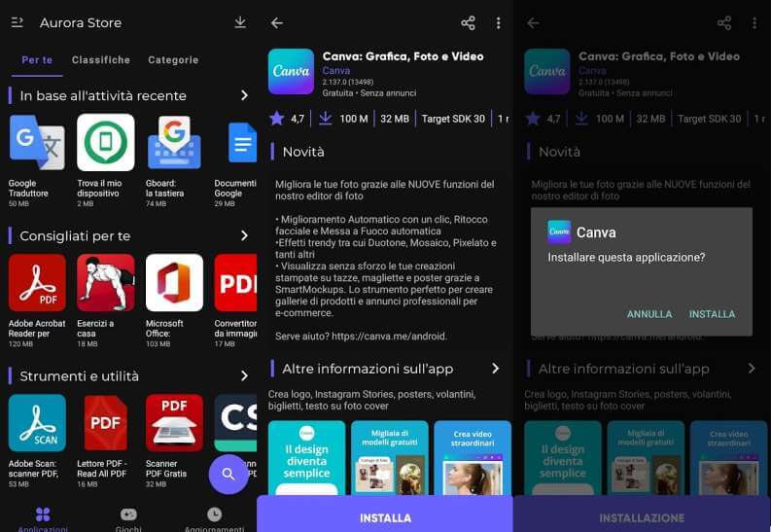Screen dimensions: 771x532
Task: Select the 'Target SDK 30' label in middle panel
Action: click(x=453, y=119)
